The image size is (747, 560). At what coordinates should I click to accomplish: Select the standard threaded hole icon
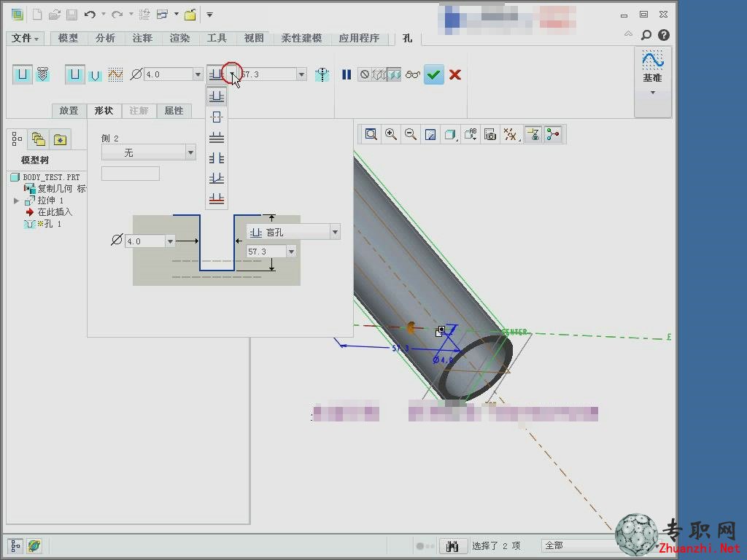click(x=43, y=75)
